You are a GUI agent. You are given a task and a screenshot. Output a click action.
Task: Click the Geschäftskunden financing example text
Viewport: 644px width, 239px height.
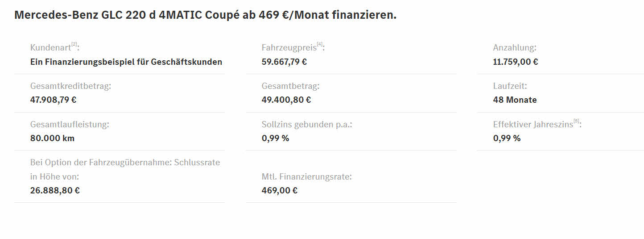pyautogui.click(x=126, y=62)
